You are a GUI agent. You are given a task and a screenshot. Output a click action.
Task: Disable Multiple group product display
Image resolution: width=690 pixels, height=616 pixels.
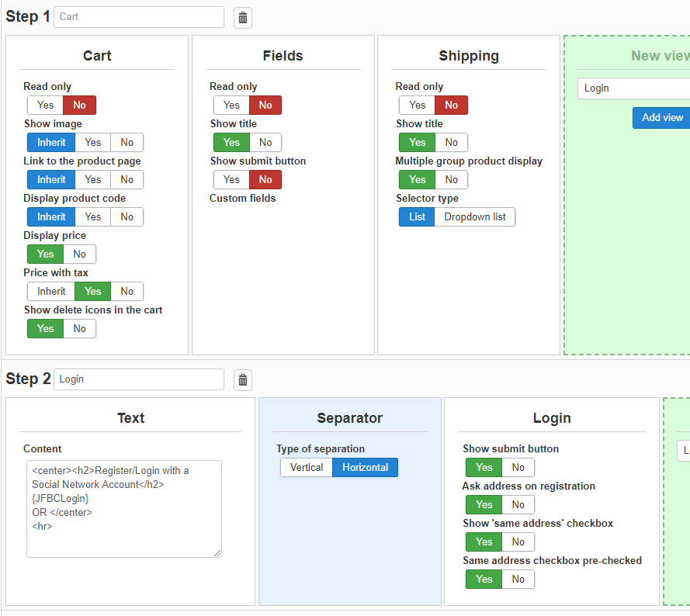coord(452,180)
